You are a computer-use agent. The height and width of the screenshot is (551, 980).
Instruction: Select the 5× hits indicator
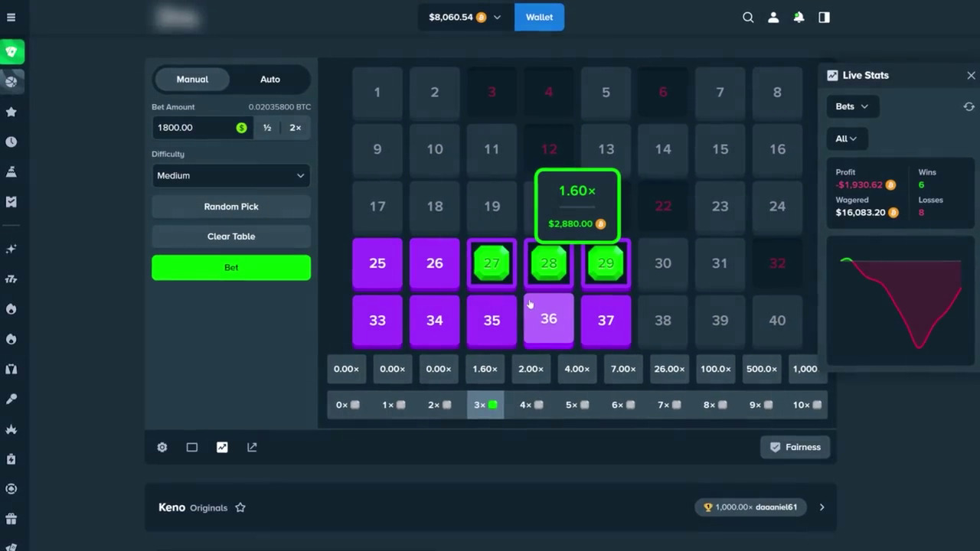(x=577, y=405)
